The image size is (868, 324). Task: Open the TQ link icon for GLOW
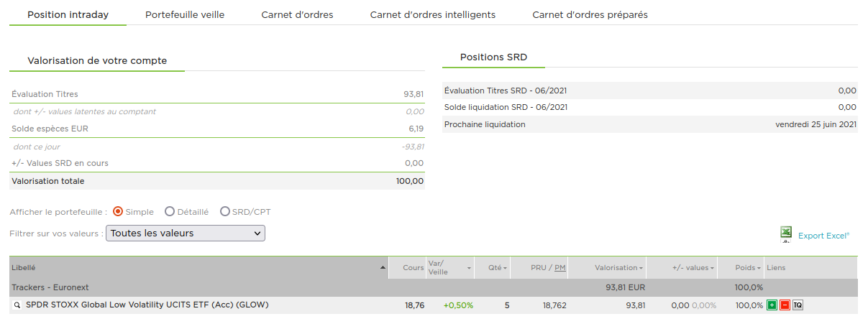tap(798, 305)
